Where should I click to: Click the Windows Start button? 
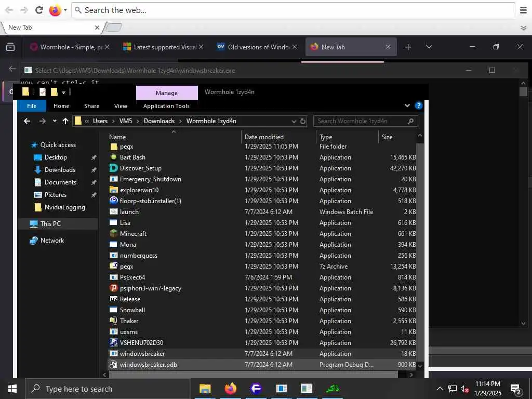(x=12, y=389)
